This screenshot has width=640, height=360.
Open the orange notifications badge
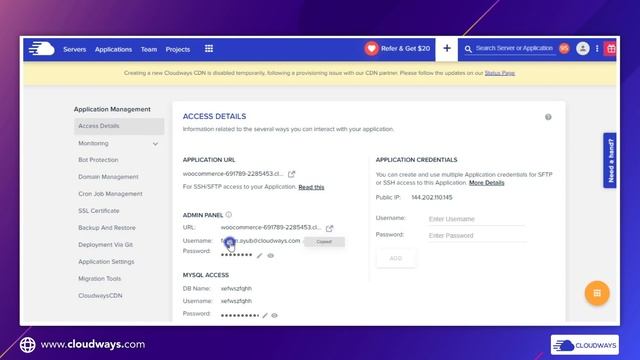point(564,49)
